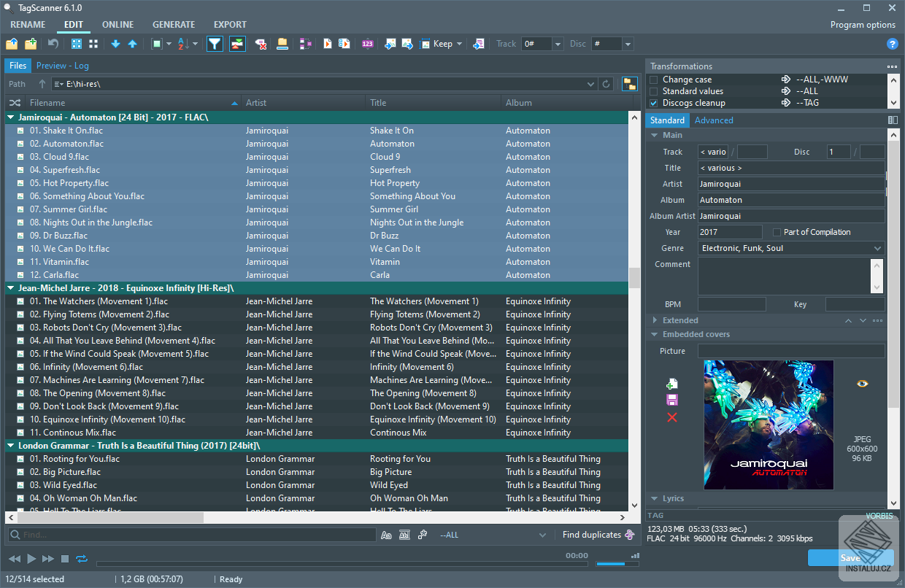Switch to the RENAME tab
Viewport: 905px width, 588px height.
(x=28, y=25)
